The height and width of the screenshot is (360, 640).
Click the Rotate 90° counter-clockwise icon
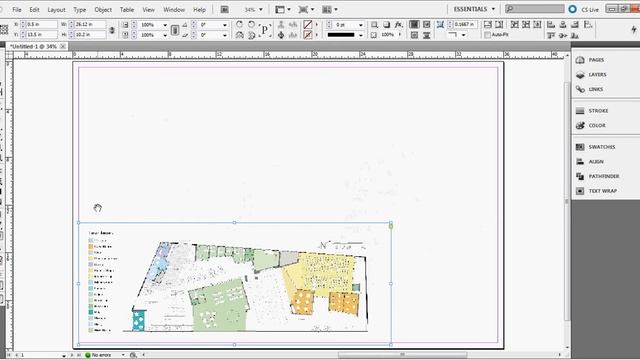tap(251, 24)
